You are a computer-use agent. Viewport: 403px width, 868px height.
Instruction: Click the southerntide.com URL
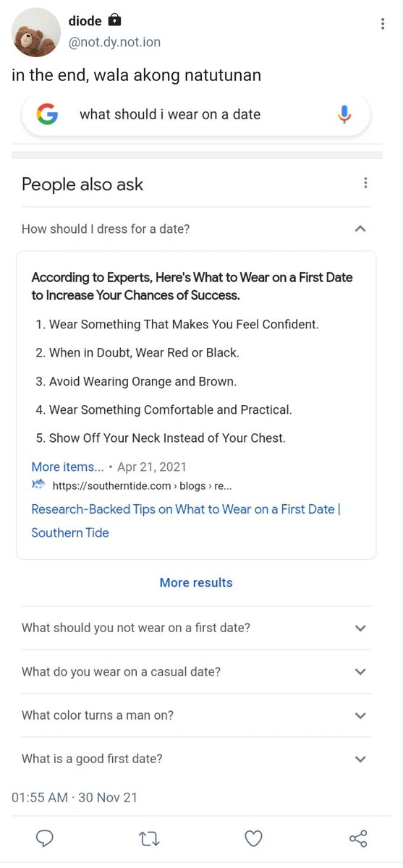point(143,485)
